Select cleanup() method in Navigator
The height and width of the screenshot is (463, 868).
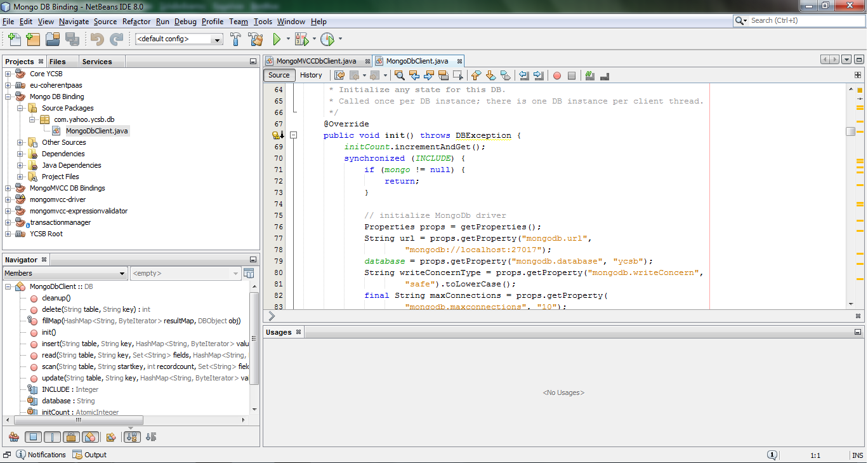point(56,298)
